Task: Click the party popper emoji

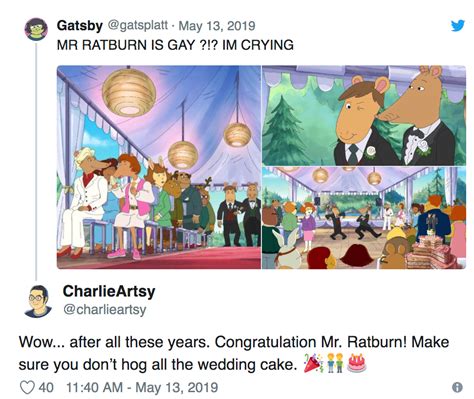Action: [313, 364]
